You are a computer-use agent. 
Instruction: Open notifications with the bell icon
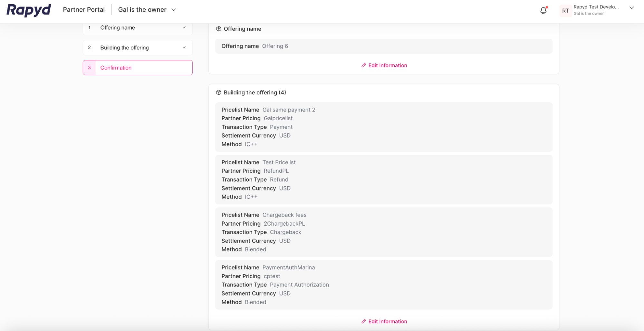tap(543, 10)
